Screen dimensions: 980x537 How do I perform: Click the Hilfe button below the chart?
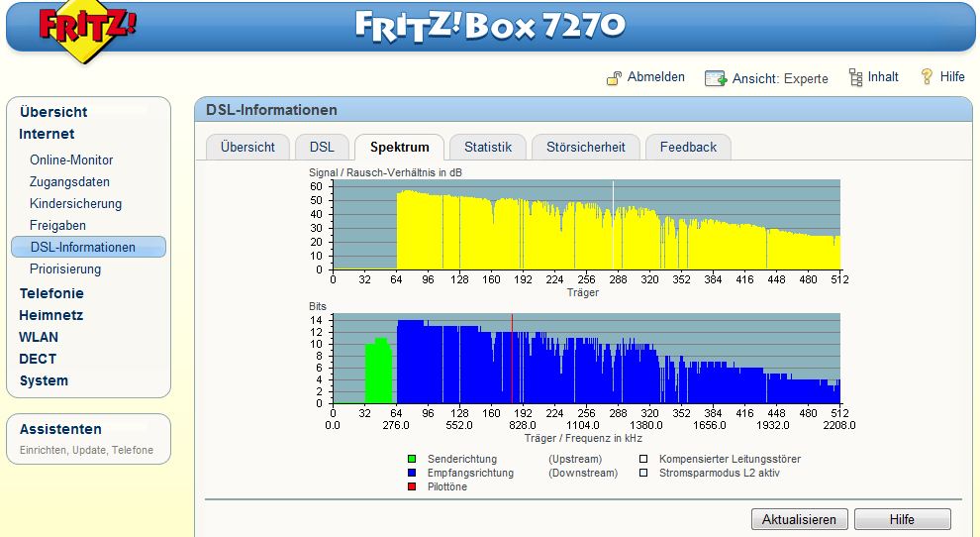[901, 519]
